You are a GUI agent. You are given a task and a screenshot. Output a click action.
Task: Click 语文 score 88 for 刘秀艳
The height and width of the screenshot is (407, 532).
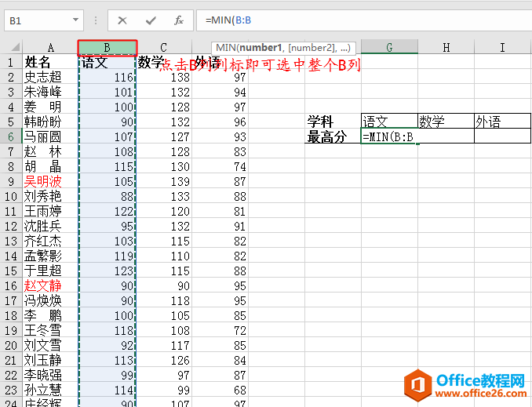coord(107,196)
